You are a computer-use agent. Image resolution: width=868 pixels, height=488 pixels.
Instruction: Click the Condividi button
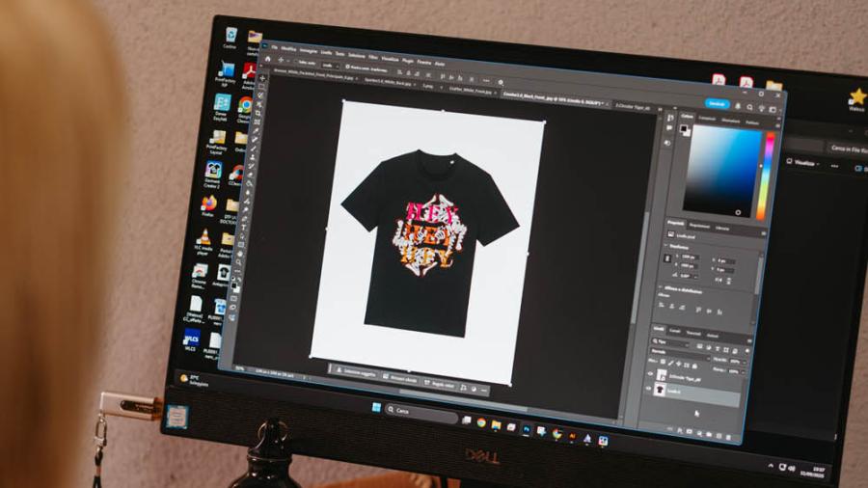(x=718, y=104)
